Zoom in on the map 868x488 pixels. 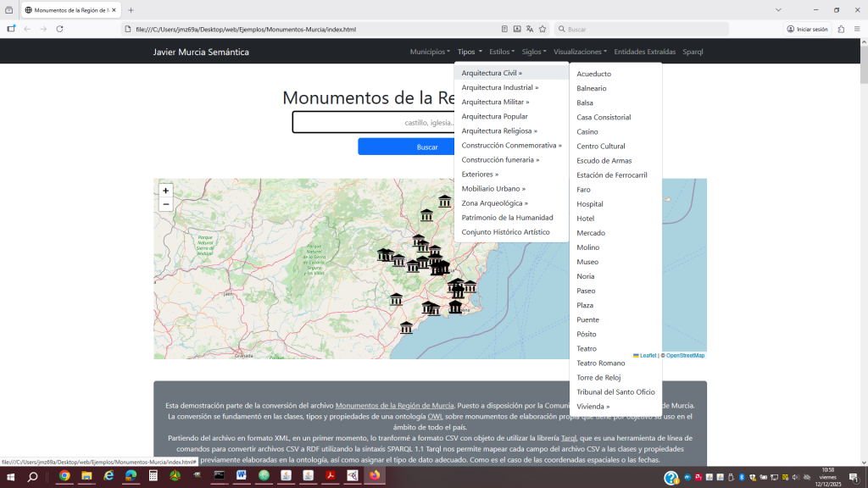coord(165,191)
